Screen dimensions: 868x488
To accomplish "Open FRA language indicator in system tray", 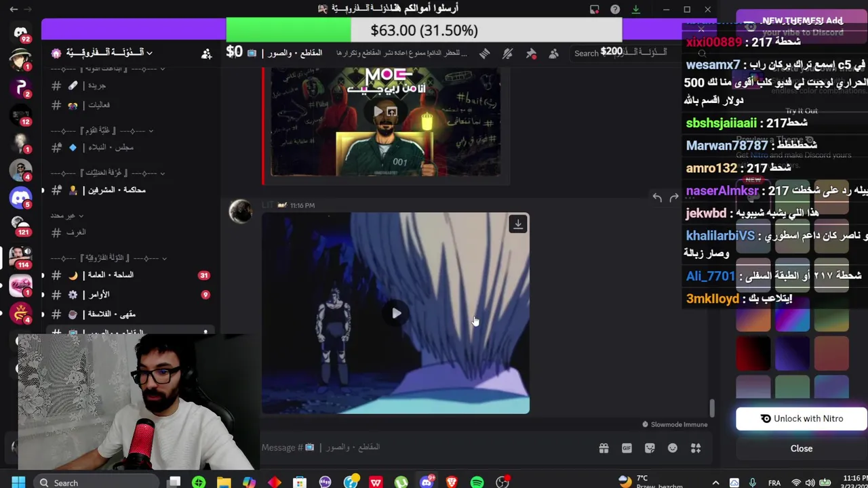I will 774,483.
